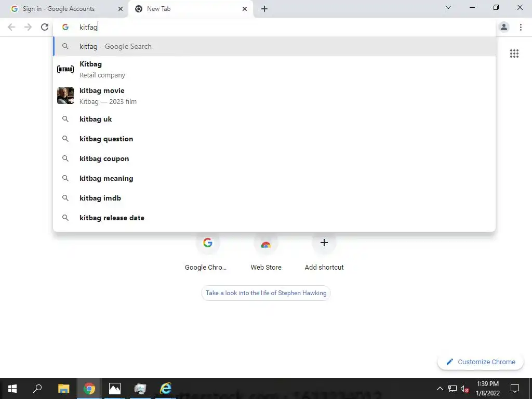Open the Action Center notifications
The width and height of the screenshot is (532, 399).
click(515, 389)
